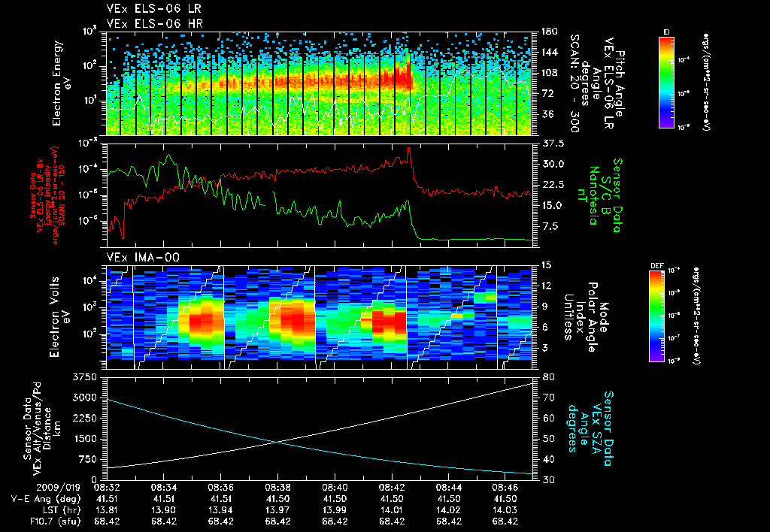
Task: Click the LST value 13.99
Action: click(335, 510)
